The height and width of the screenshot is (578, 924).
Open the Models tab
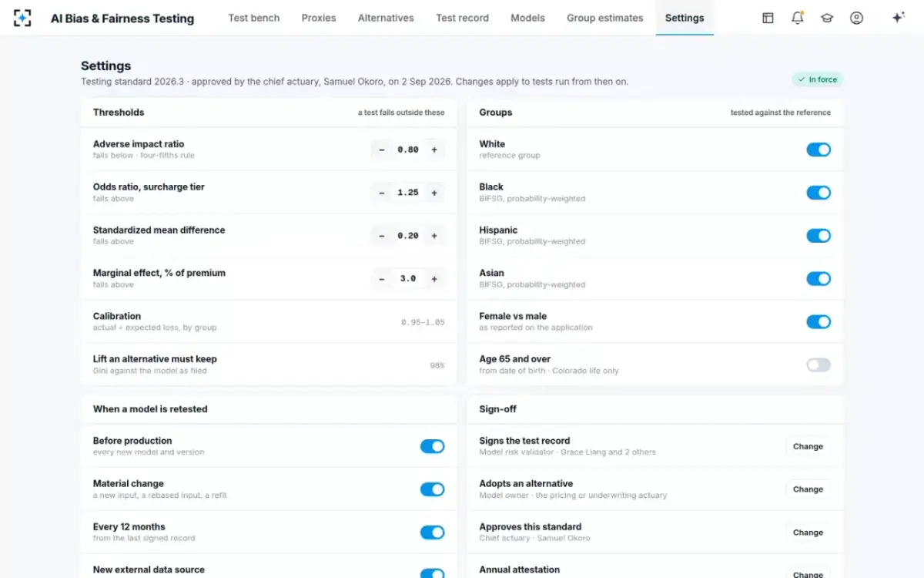click(527, 18)
